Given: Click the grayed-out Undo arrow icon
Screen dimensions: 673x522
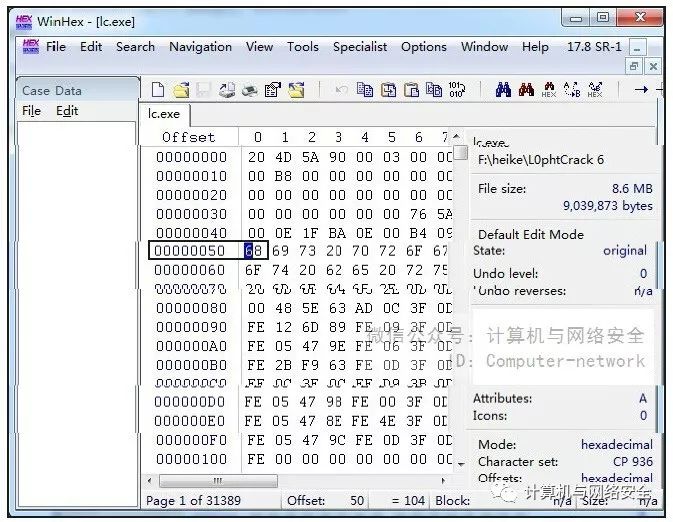Looking at the screenshot, I should 342,90.
